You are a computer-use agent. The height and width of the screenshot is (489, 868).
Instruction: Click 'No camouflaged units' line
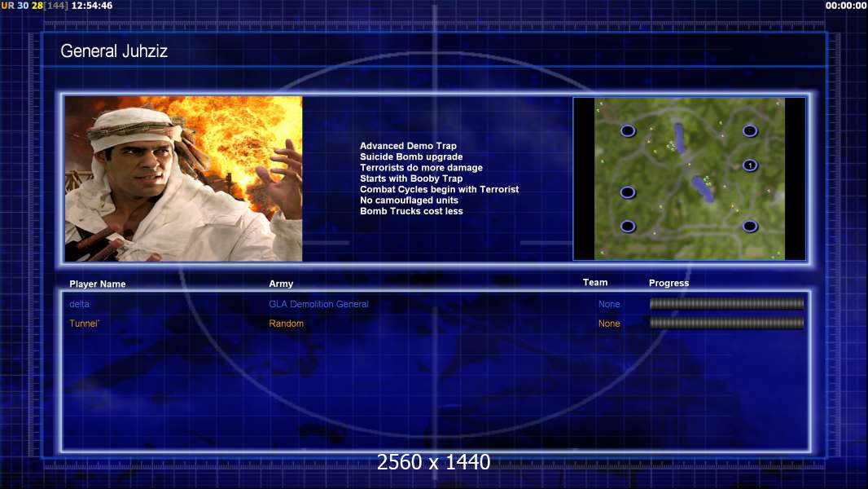(409, 200)
